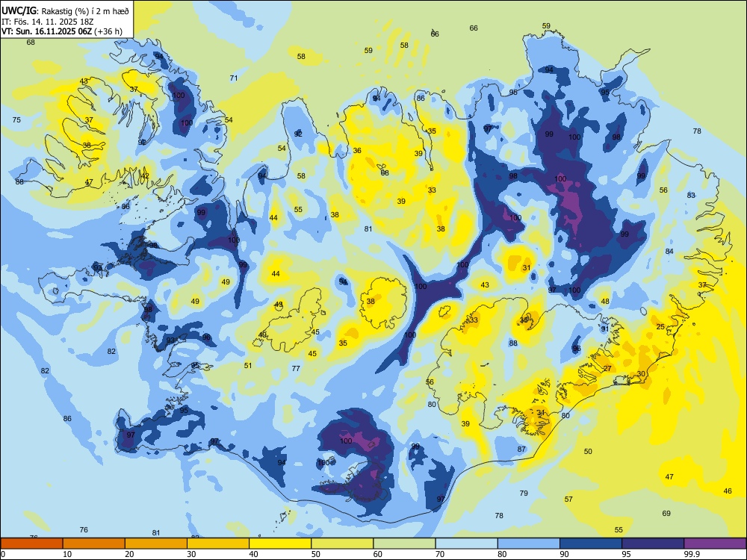747x560 pixels.
Task: Click the value 27 on the map
Action: tap(607, 369)
